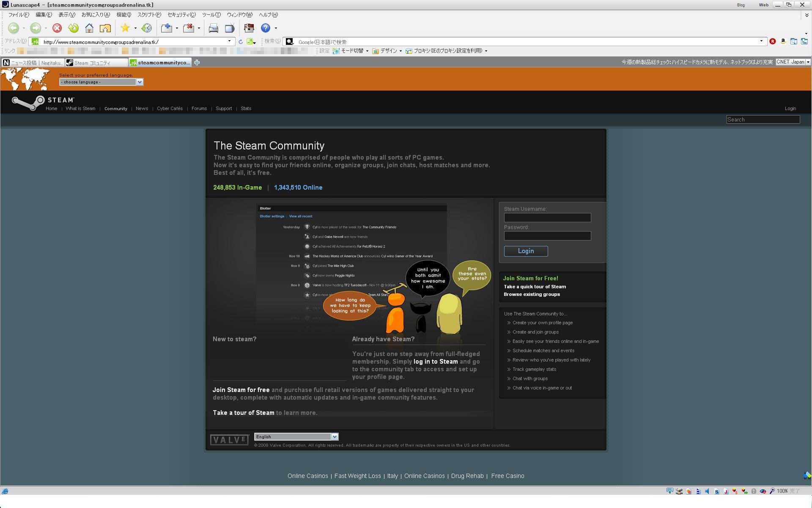812x508 pixels.
Task: Open the English language dropdown in footer
Action: (296, 436)
